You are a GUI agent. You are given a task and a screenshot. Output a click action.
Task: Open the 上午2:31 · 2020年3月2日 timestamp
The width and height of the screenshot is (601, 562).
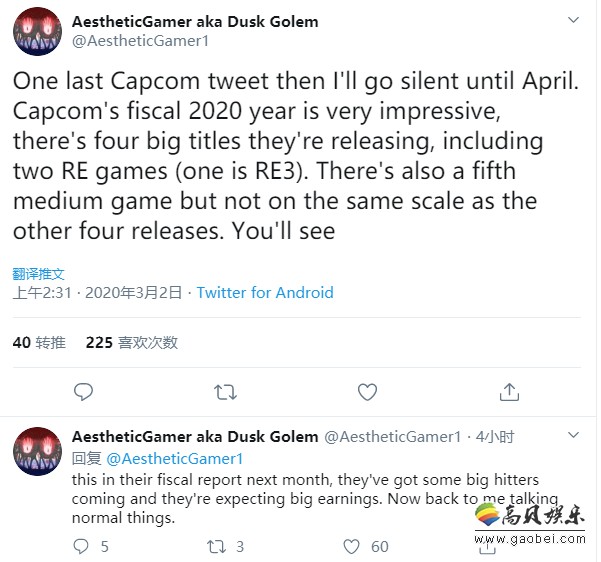tap(97, 293)
